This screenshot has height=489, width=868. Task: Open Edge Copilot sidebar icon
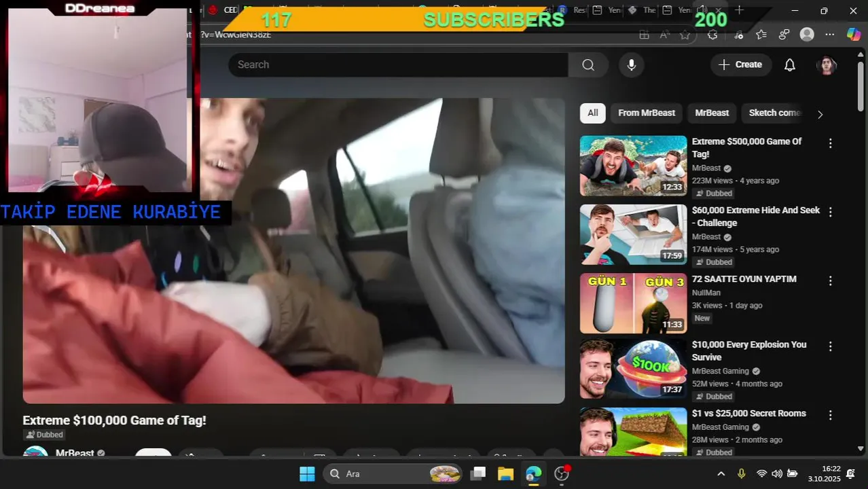[x=854, y=34]
